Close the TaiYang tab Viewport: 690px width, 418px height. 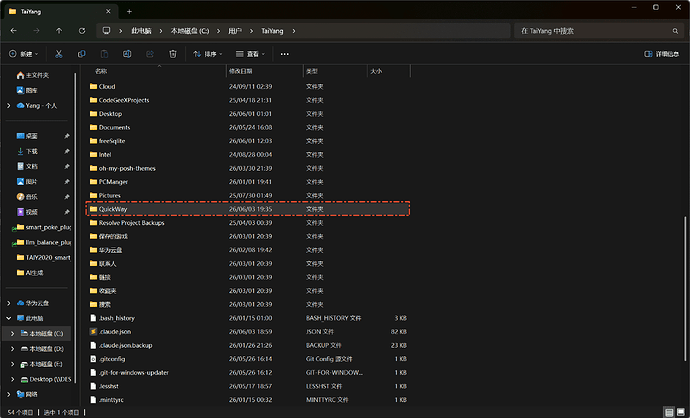(x=108, y=11)
